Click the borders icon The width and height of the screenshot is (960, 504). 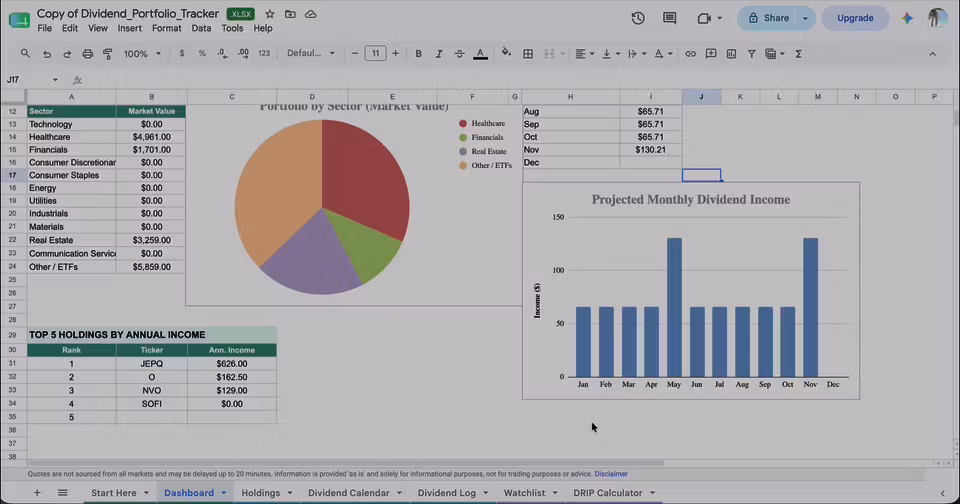(528, 54)
